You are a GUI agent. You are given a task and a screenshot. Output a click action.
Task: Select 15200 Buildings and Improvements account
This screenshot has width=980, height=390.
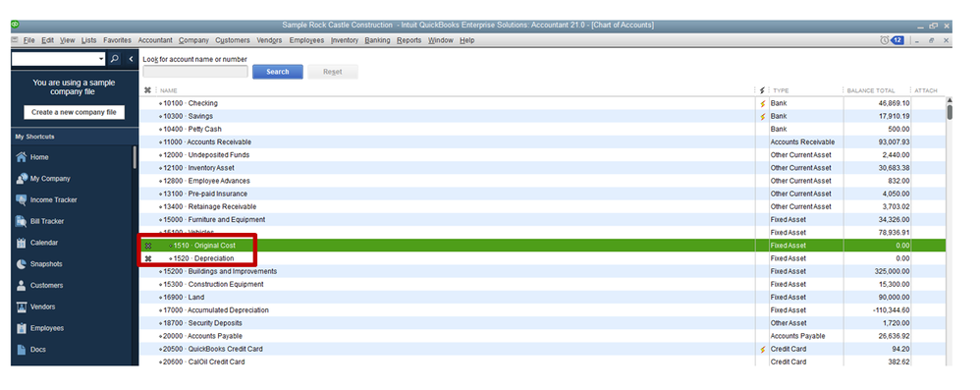542,272
